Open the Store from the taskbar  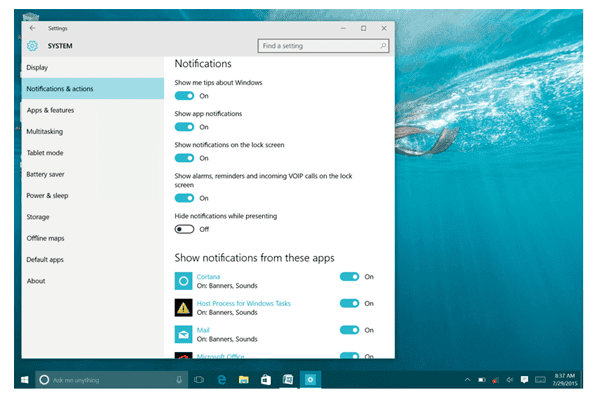click(x=266, y=380)
